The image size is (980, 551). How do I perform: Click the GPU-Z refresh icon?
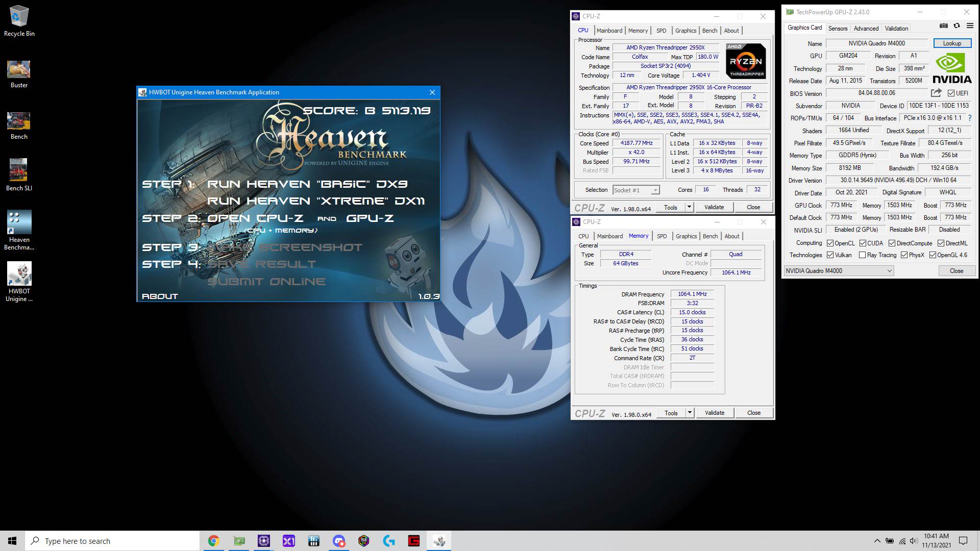click(x=957, y=26)
